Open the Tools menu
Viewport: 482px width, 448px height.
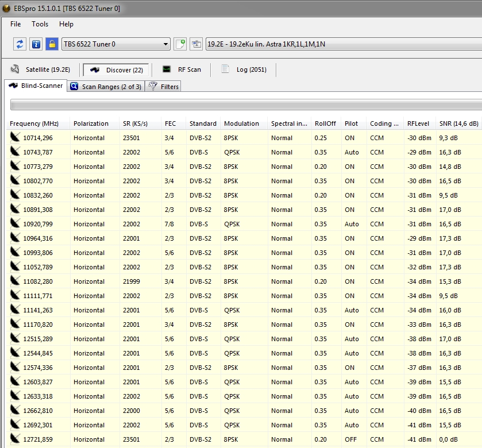[x=40, y=24]
